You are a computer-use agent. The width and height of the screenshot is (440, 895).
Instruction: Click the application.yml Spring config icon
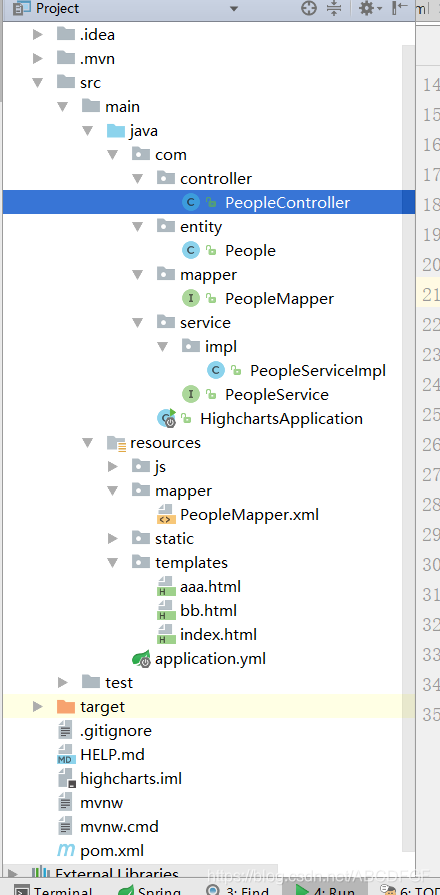tap(142, 659)
